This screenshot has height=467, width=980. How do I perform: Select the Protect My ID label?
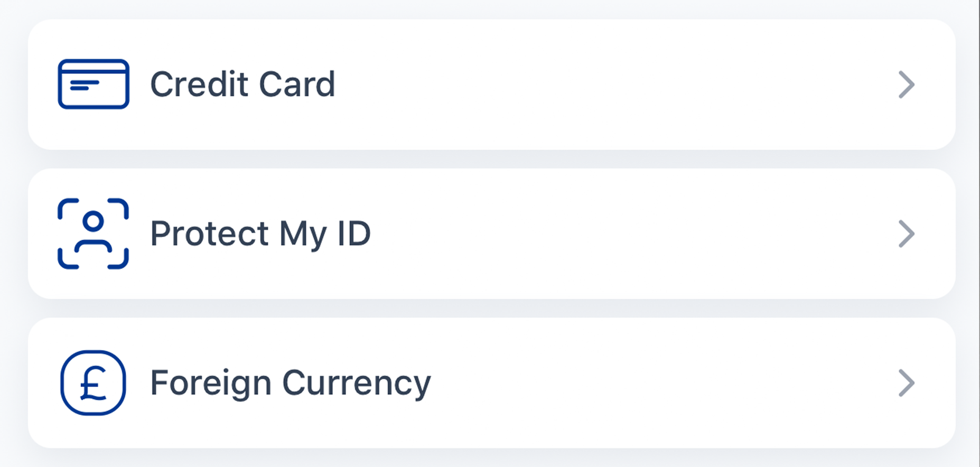[260, 234]
